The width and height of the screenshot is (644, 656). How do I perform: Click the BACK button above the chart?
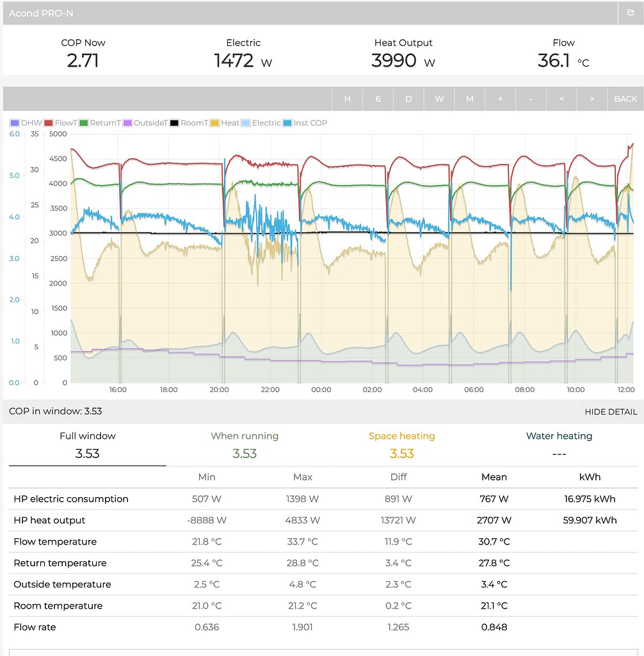[625, 99]
